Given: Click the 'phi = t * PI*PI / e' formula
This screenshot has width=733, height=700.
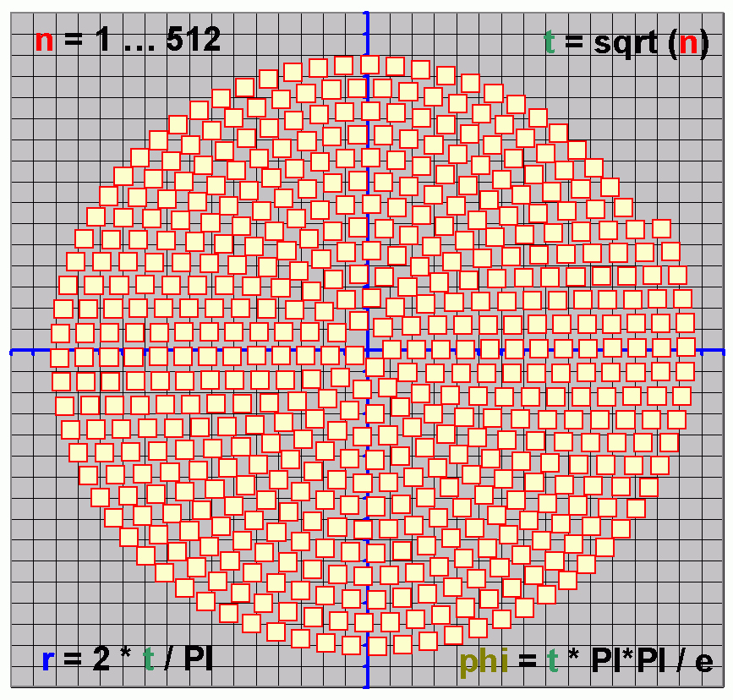Looking at the screenshot, I should (586, 661).
